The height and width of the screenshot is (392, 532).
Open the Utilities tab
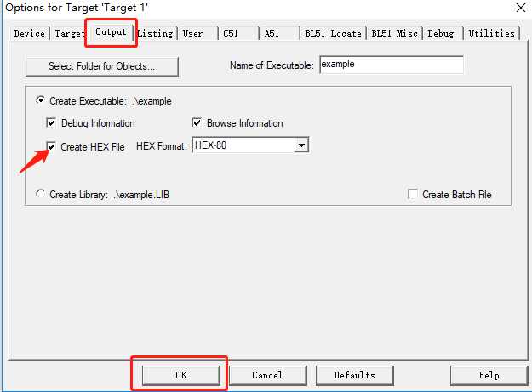click(x=492, y=33)
